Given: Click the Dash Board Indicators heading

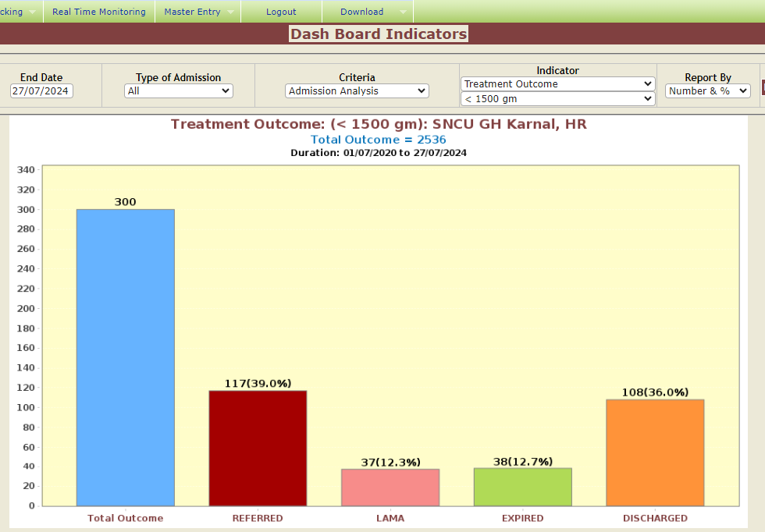Looking at the screenshot, I should [x=379, y=34].
